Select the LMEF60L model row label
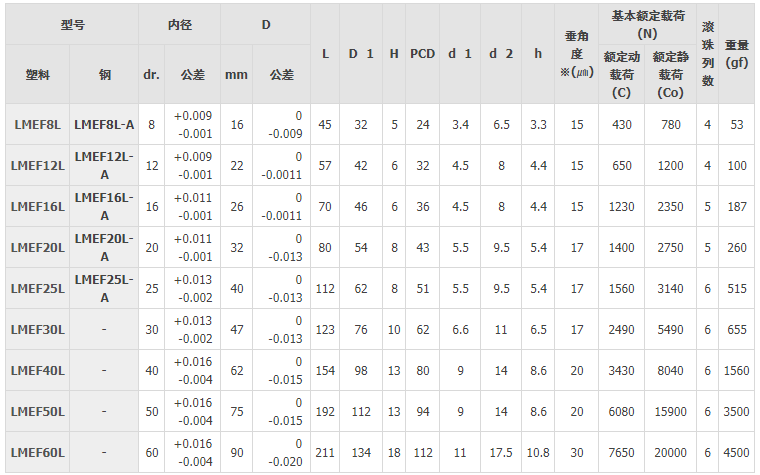 [39, 452]
